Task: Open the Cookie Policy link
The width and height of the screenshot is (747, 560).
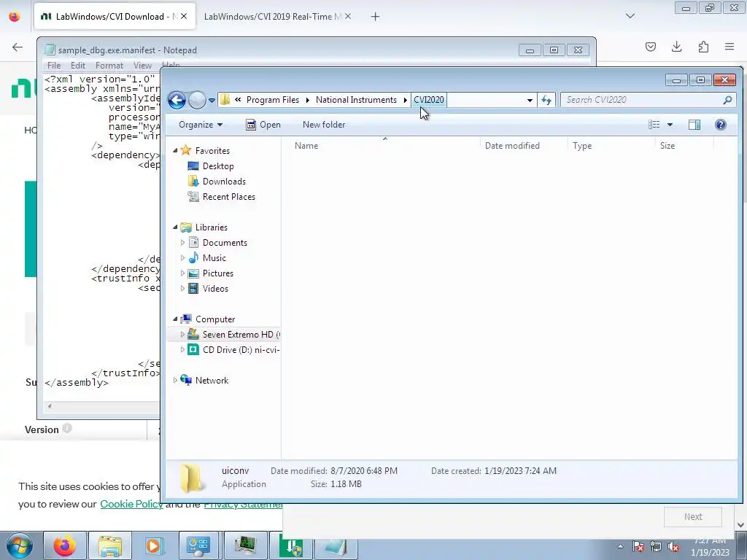Action: (131, 504)
